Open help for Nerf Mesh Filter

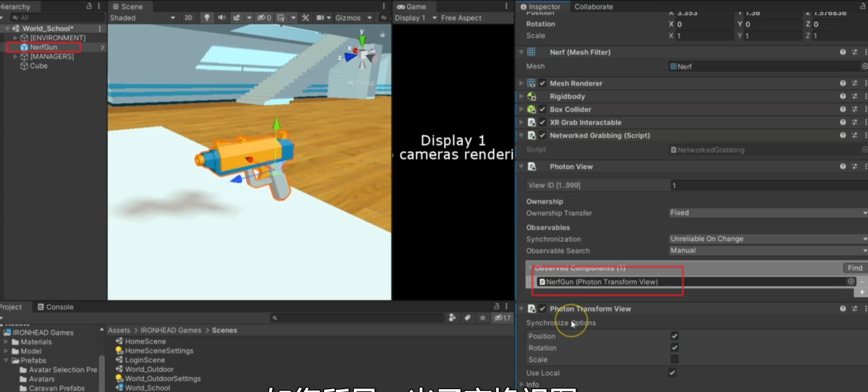click(x=843, y=52)
